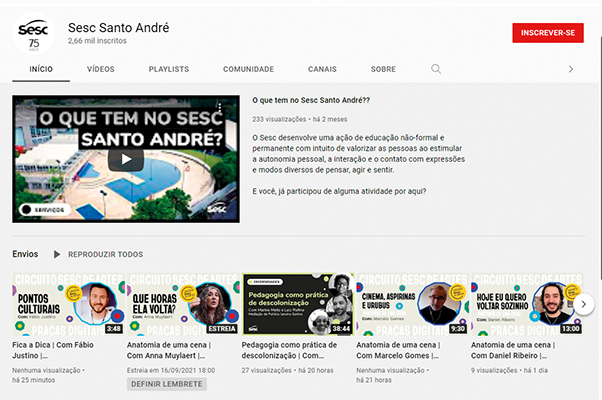602x400 pixels.
Task: Show more uploads with carousel next arrow
Action: coord(584,304)
